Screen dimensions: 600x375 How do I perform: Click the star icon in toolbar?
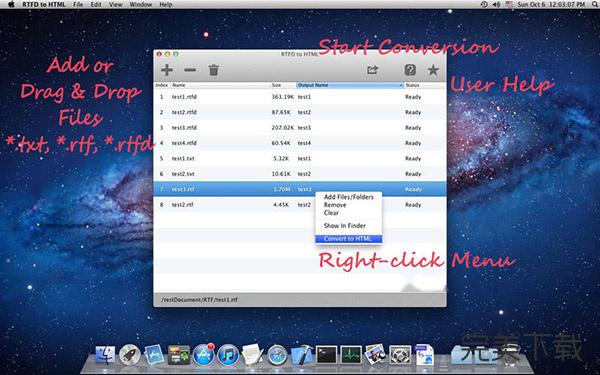pos(433,70)
